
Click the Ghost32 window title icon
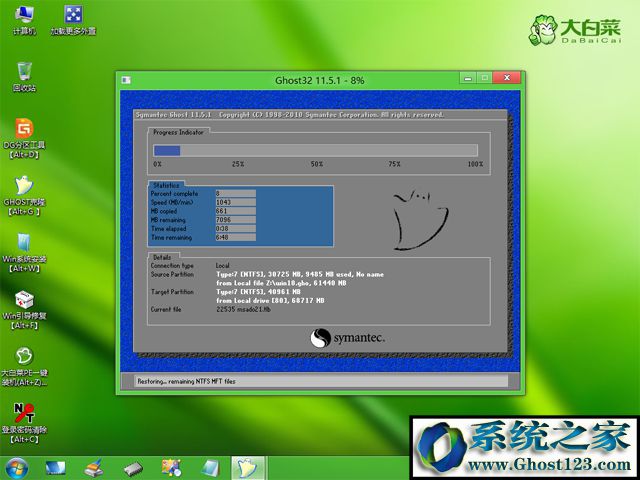pyautogui.click(x=126, y=80)
